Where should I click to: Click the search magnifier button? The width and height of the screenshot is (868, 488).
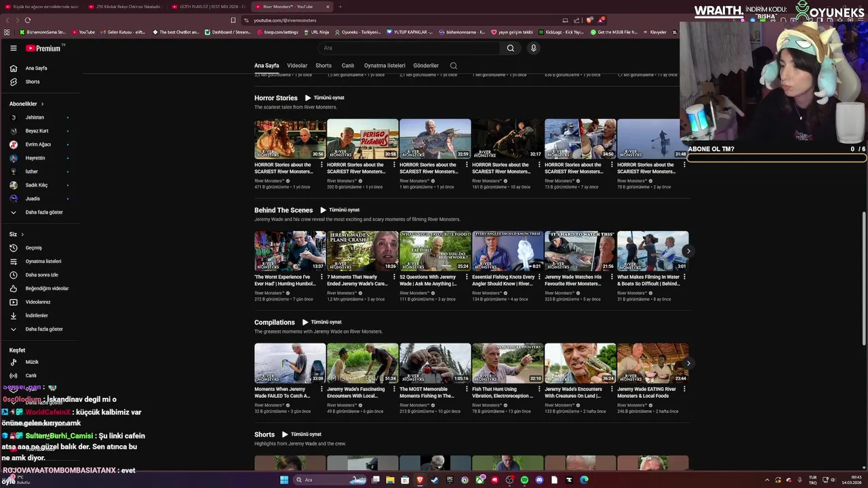pyautogui.click(x=511, y=48)
